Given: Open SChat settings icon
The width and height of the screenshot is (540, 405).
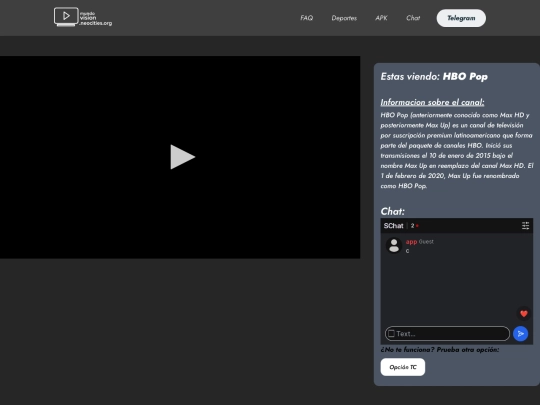Looking at the screenshot, I should pyautogui.click(x=525, y=226).
